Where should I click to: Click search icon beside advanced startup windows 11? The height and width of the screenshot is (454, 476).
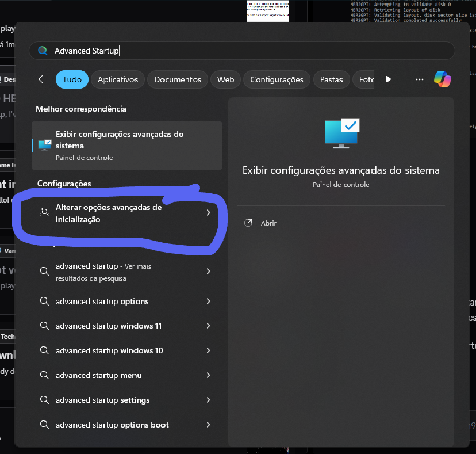[x=44, y=326]
